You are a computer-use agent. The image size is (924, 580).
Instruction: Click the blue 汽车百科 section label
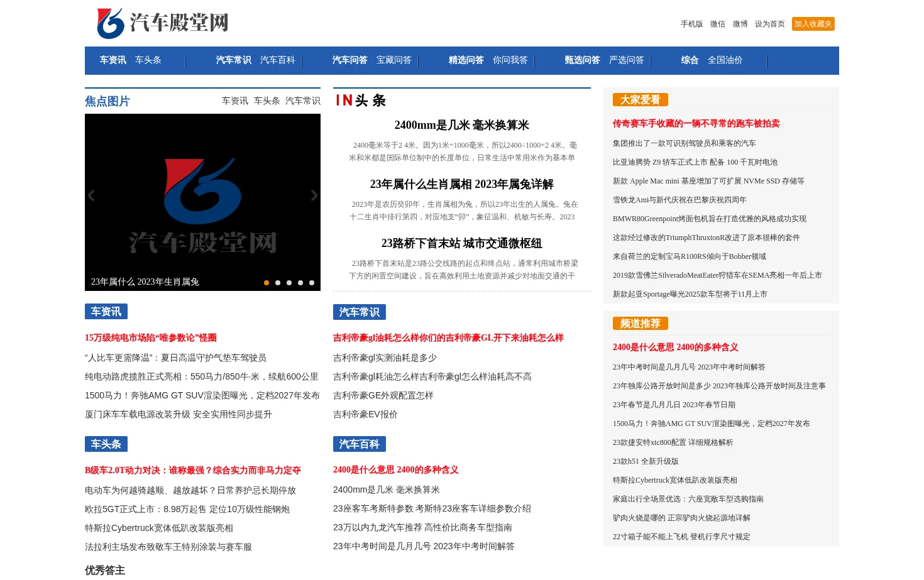pyautogui.click(x=360, y=444)
